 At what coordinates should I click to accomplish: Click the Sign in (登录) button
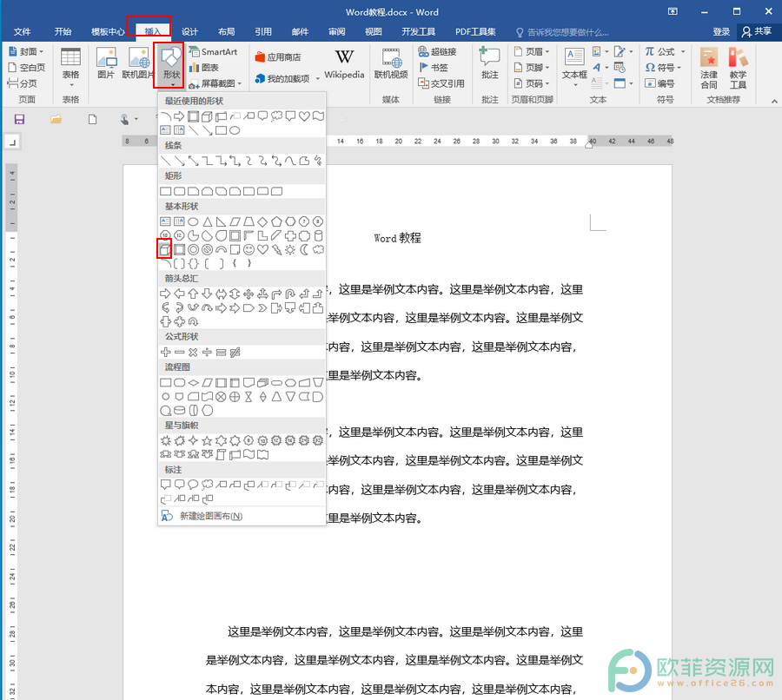[x=721, y=32]
